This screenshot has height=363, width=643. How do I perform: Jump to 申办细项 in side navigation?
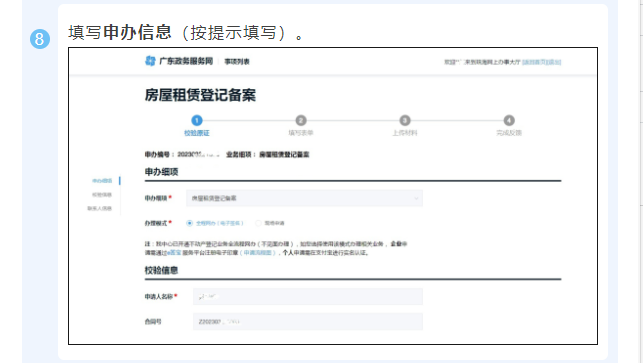tap(102, 180)
